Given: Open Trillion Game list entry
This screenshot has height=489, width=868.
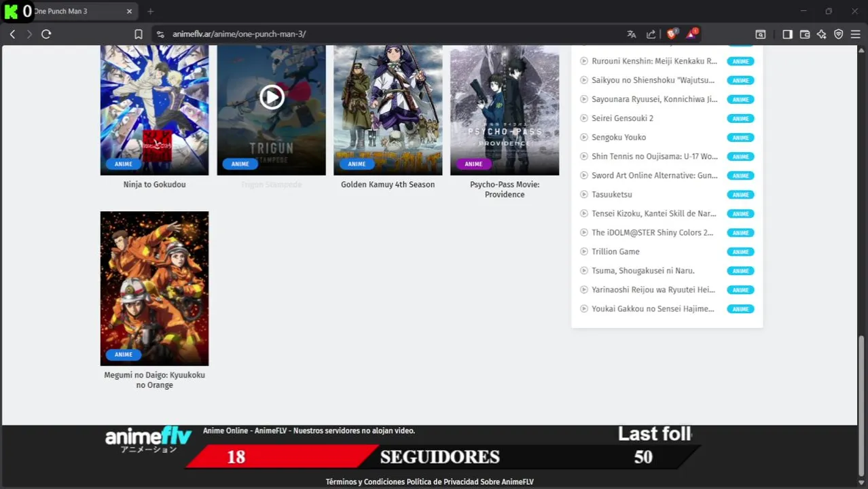Looking at the screenshot, I should point(615,251).
